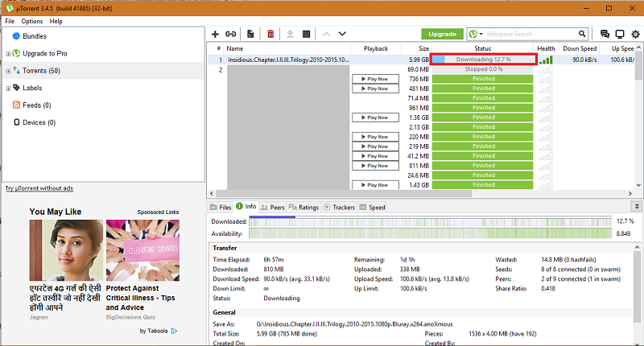The height and width of the screenshot is (346, 644).
Task: Click Play Now for the 811 MB torrent
Action: pos(375,166)
